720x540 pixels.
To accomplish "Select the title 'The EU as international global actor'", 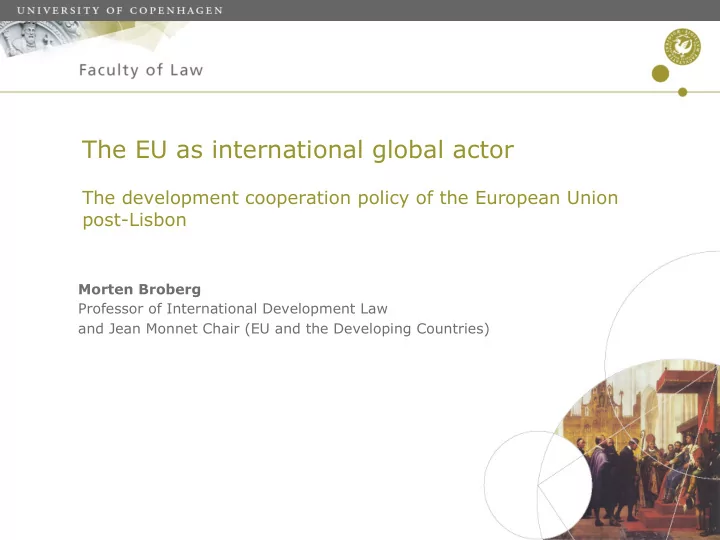I will pyautogui.click(x=298, y=149).
